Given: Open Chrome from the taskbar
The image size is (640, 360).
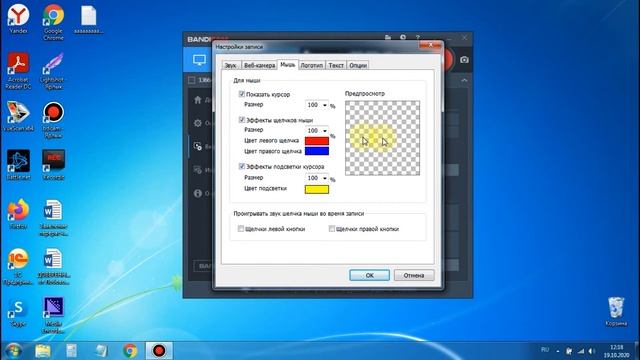Looking at the screenshot, I should [130, 351].
